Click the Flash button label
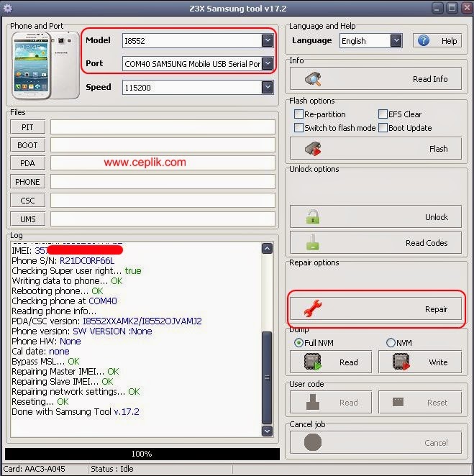Image resolution: width=474 pixels, height=476 pixels. (x=438, y=149)
